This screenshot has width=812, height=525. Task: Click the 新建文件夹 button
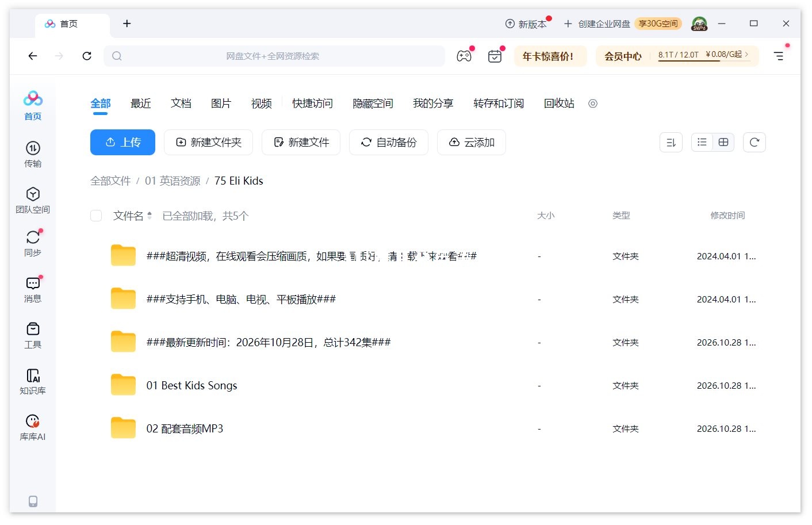pyautogui.click(x=208, y=143)
